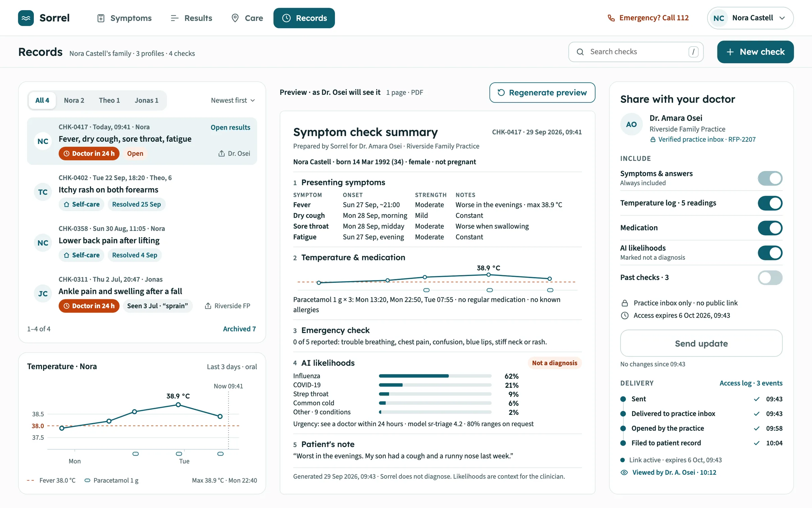Click the NC avatar on the lower back pain check
Screen dimensions: 812x508
pos(43,243)
